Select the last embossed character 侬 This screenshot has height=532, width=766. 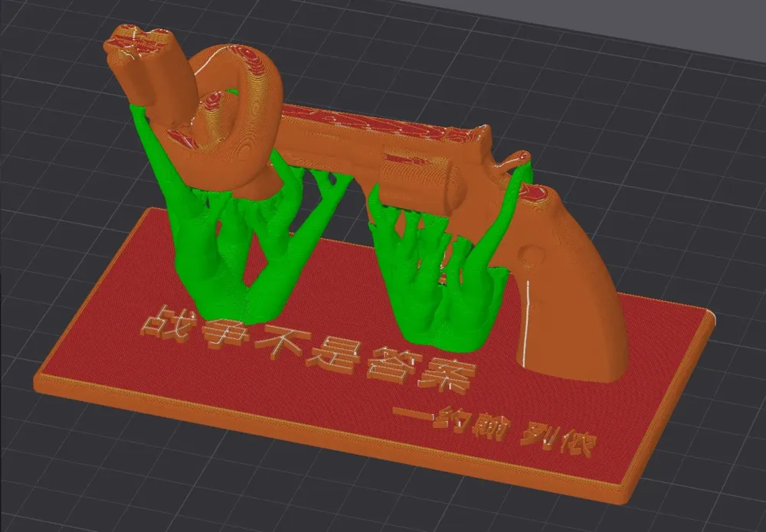pos(574,444)
